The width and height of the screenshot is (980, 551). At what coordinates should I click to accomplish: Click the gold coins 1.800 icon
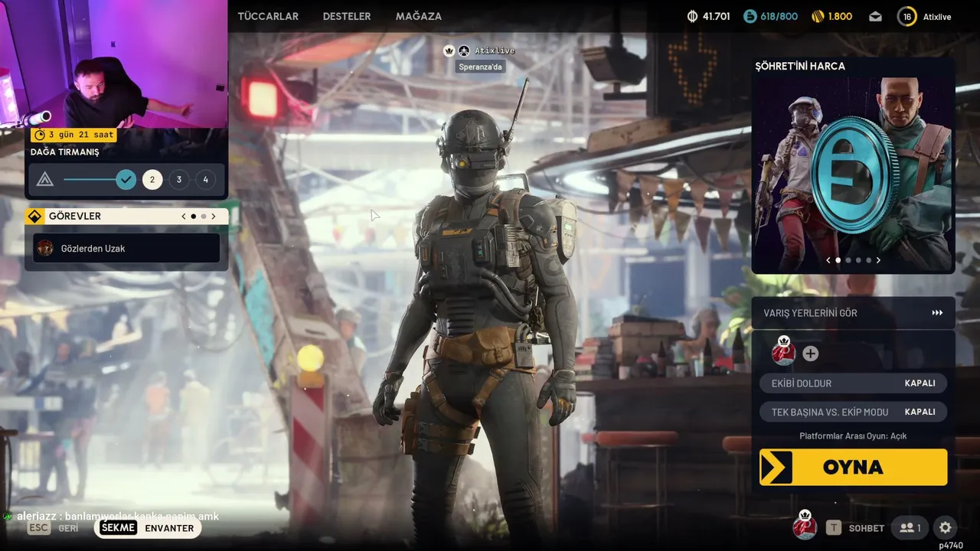(818, 16)
